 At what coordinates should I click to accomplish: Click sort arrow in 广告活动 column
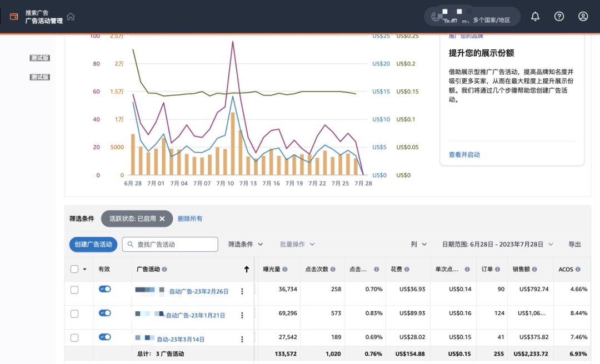247,269
